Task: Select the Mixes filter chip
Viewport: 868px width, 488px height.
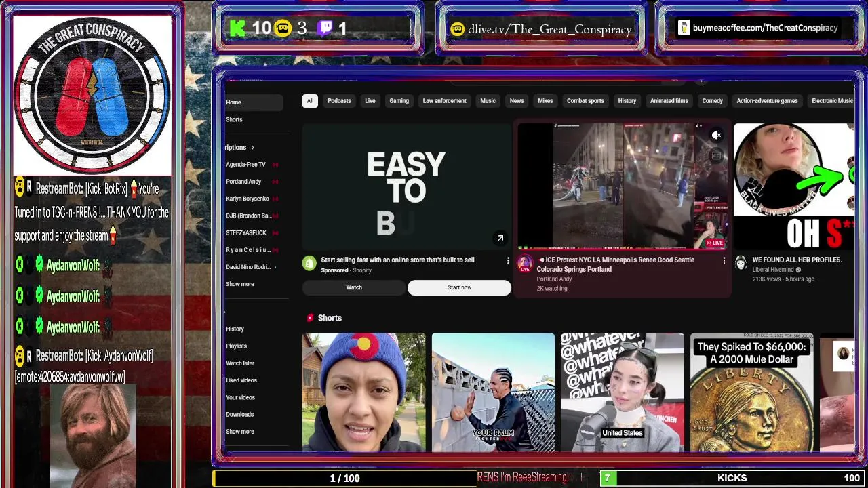Action: (545, 100)
